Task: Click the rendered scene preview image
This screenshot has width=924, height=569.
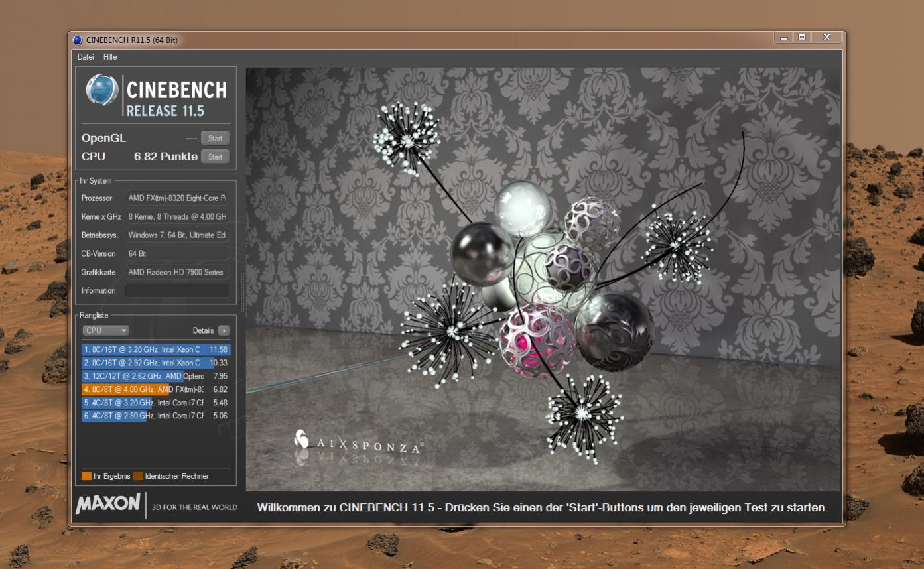Action: (x=543, y=279)
